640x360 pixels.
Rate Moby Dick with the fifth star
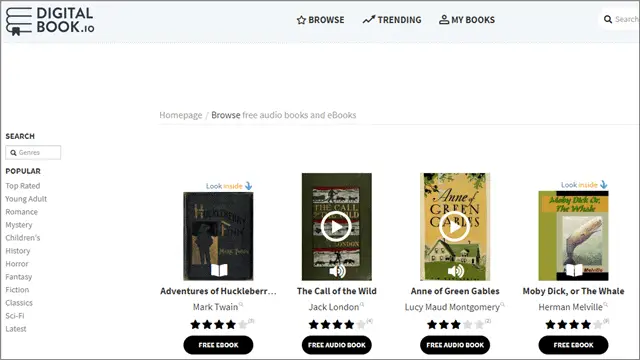click(x=598, y=324)
